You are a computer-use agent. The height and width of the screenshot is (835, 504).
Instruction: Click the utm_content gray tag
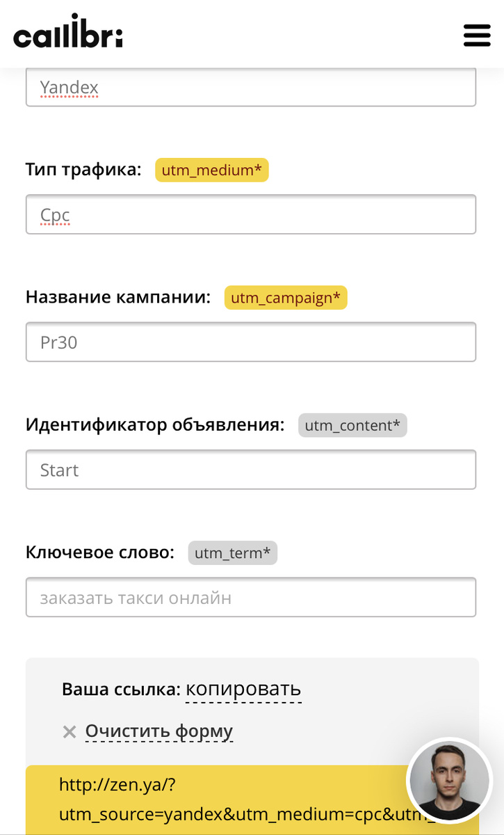tap(352, 425)
